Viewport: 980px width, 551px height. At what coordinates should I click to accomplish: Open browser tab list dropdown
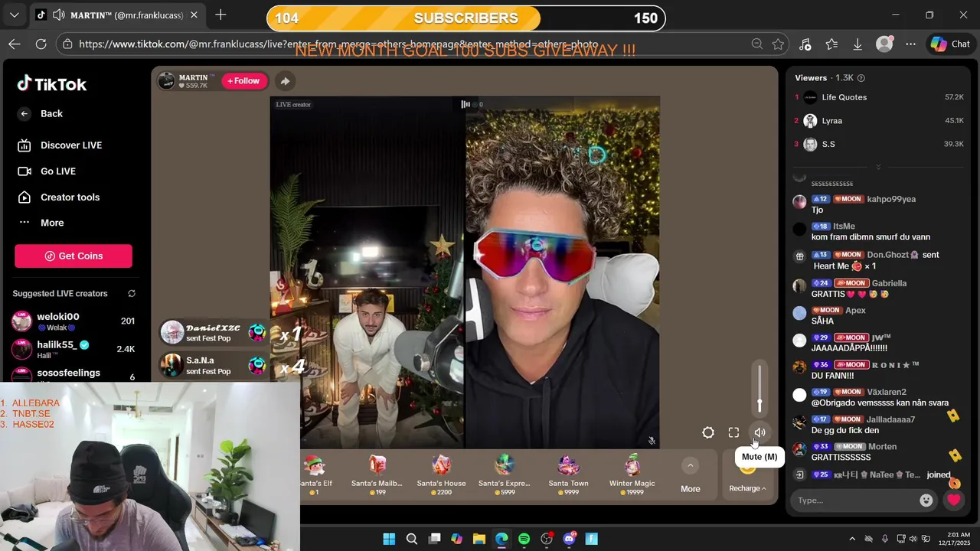pyautogui.click(x=14, y=15)
